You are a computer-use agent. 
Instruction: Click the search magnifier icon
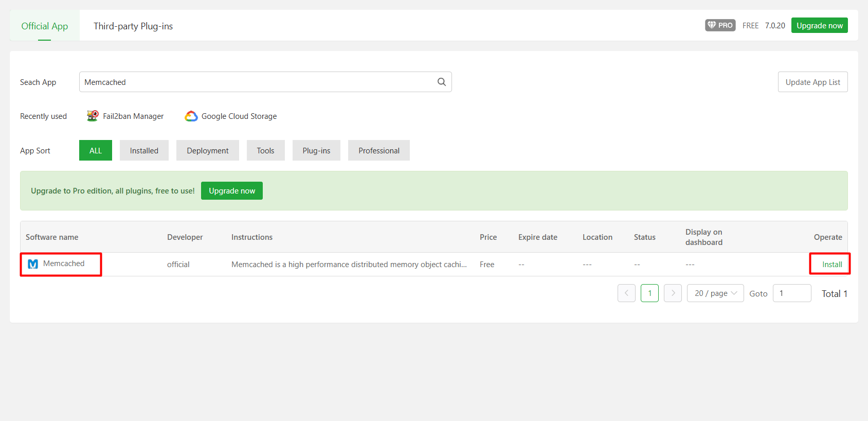point(441,82)
